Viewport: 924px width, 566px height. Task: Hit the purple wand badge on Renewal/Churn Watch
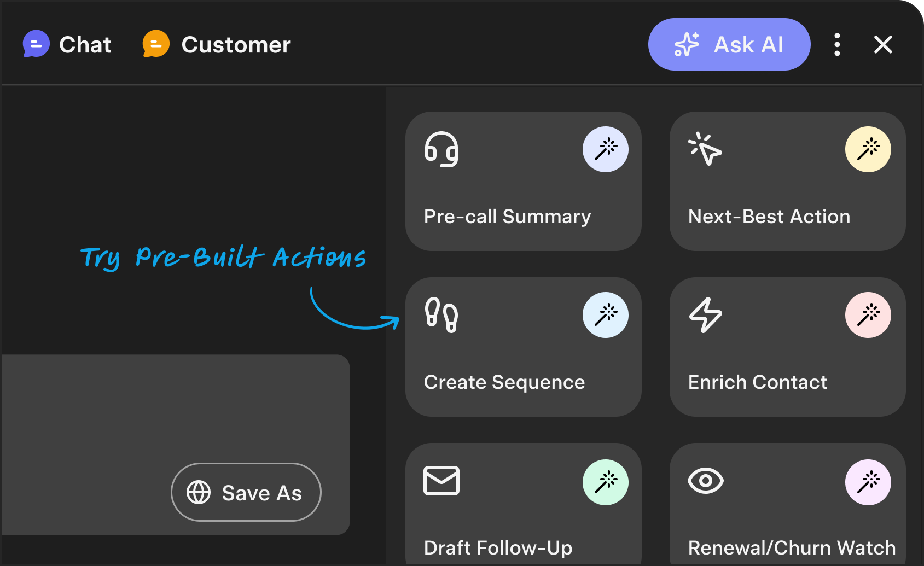click(868, 482)
